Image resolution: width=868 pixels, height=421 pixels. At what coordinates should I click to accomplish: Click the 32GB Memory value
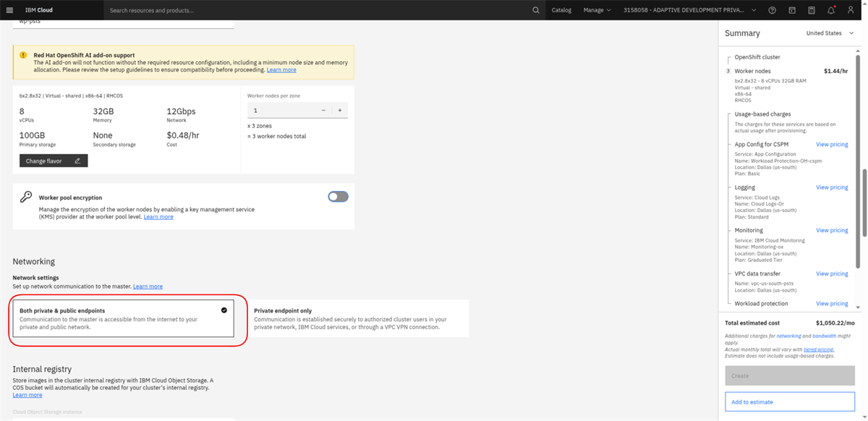[x=103, y=111]
